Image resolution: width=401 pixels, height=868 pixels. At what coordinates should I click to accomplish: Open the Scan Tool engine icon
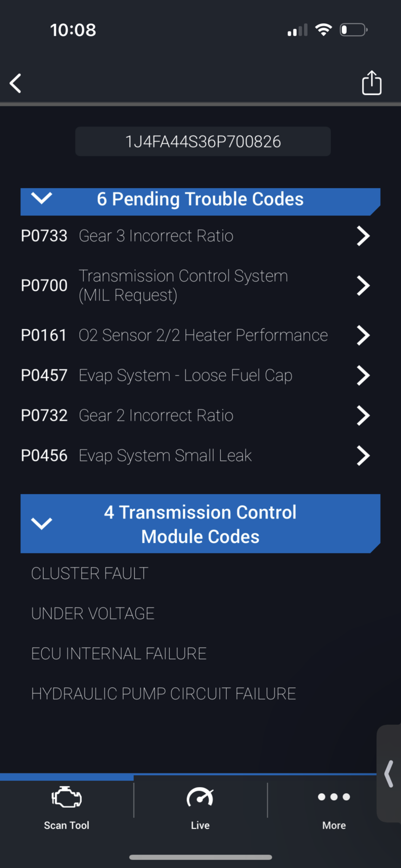66,797
